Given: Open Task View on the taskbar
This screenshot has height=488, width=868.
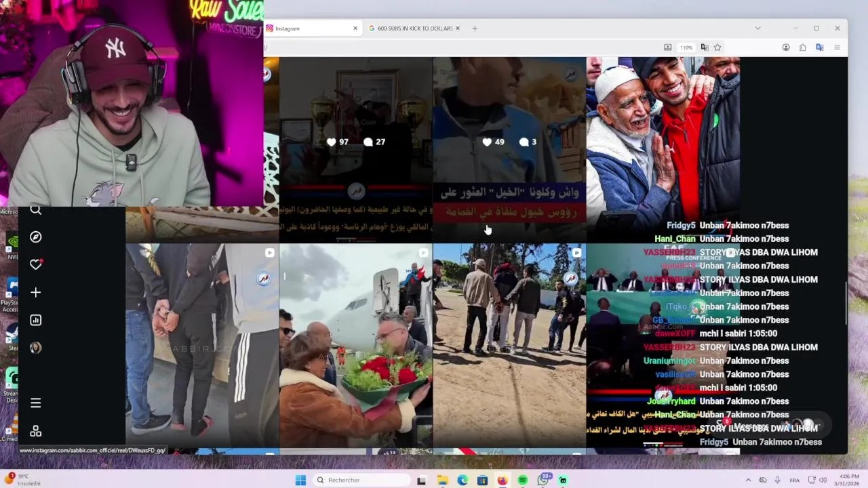Looking at the screenshot, I should coord(421,480).
